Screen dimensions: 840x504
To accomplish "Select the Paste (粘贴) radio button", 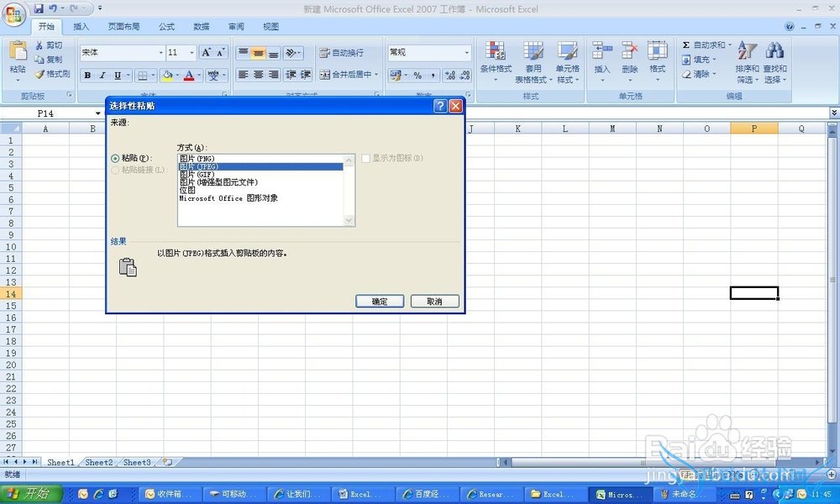I will click(114, 159).
